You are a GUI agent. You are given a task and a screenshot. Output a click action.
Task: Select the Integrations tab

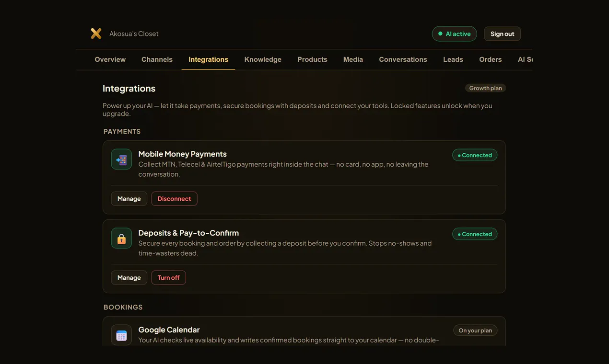coord(209,59)
